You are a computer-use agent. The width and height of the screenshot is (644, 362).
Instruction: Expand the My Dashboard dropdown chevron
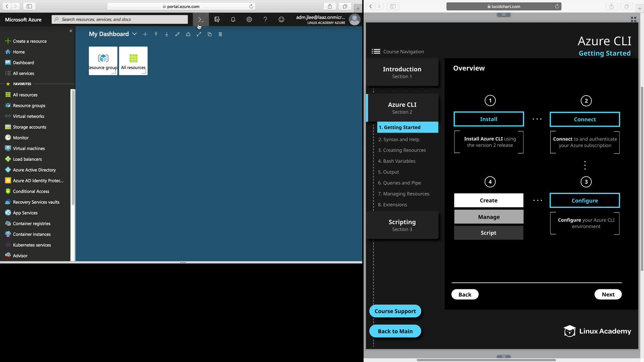[x=135, y=34]
